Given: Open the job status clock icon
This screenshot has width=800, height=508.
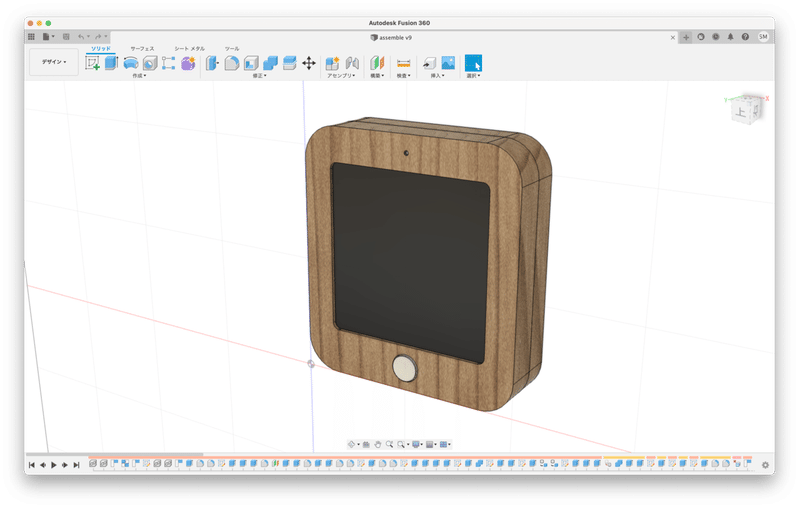Looking at the screenshot, I should [716, 37].
